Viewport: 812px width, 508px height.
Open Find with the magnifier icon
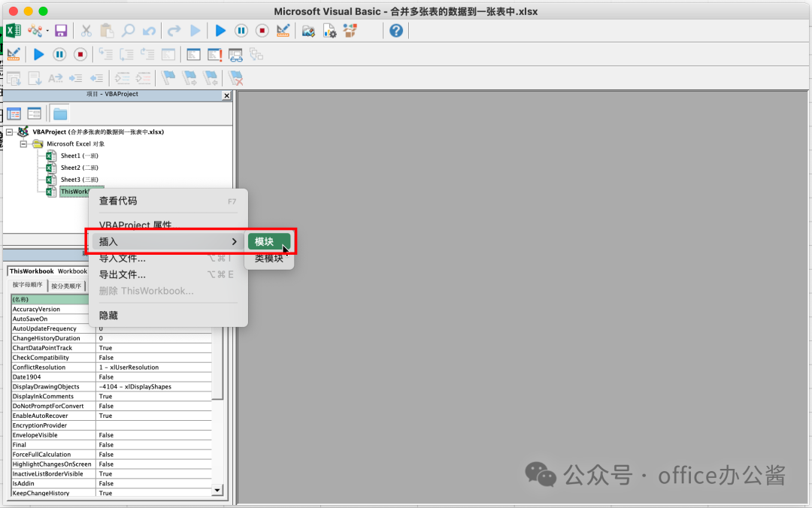click(x=127, y=31)
